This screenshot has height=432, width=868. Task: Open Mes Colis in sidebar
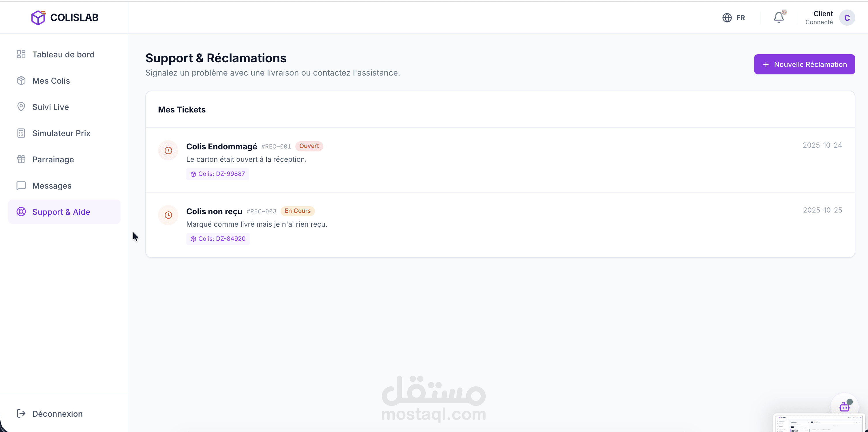click(x=51, y=81)
